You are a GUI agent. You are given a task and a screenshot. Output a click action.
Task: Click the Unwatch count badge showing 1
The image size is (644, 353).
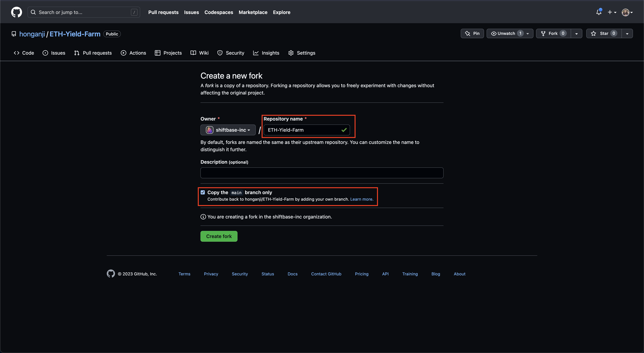[x=520, y=34]
